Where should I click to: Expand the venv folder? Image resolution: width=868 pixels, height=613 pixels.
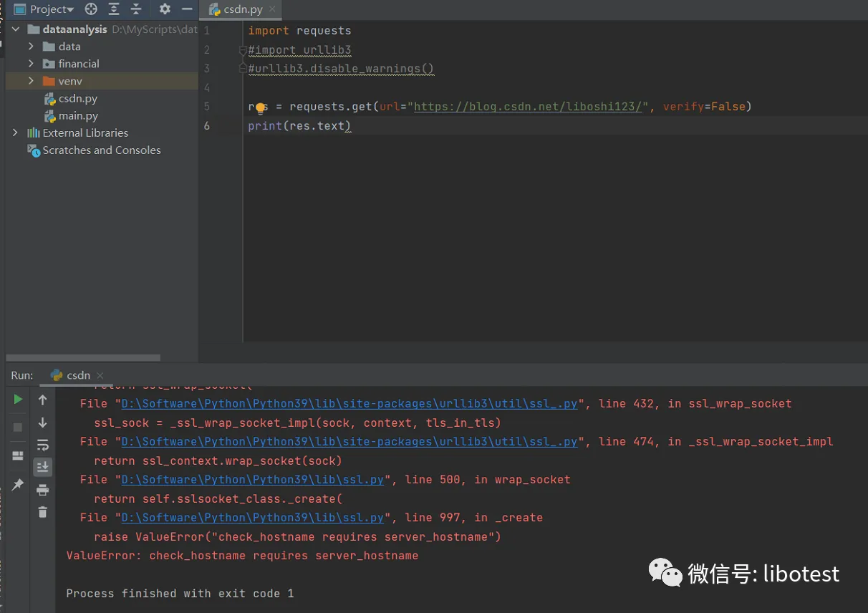click(31, 81)
